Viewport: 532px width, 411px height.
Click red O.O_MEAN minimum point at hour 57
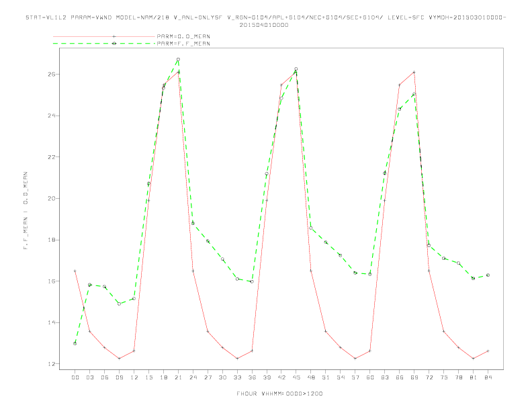click(355, 359)
